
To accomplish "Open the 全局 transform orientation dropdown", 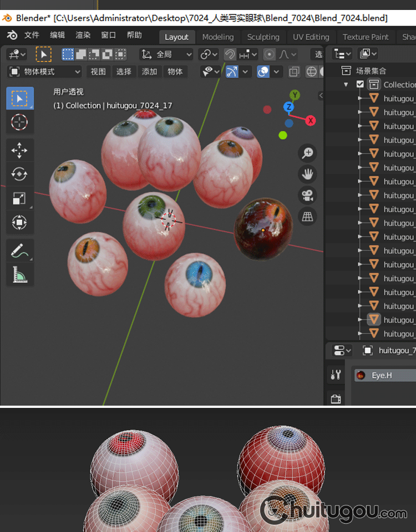I will (166, 54).
